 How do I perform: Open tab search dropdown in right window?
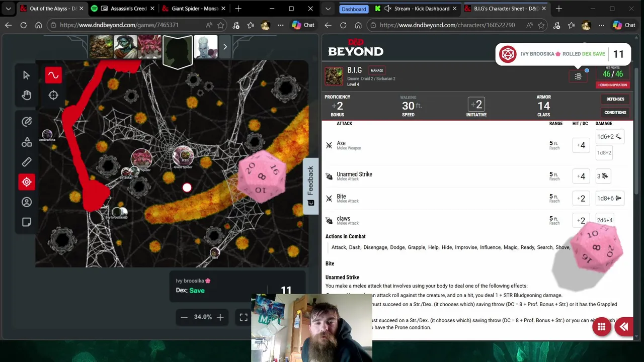328,9
